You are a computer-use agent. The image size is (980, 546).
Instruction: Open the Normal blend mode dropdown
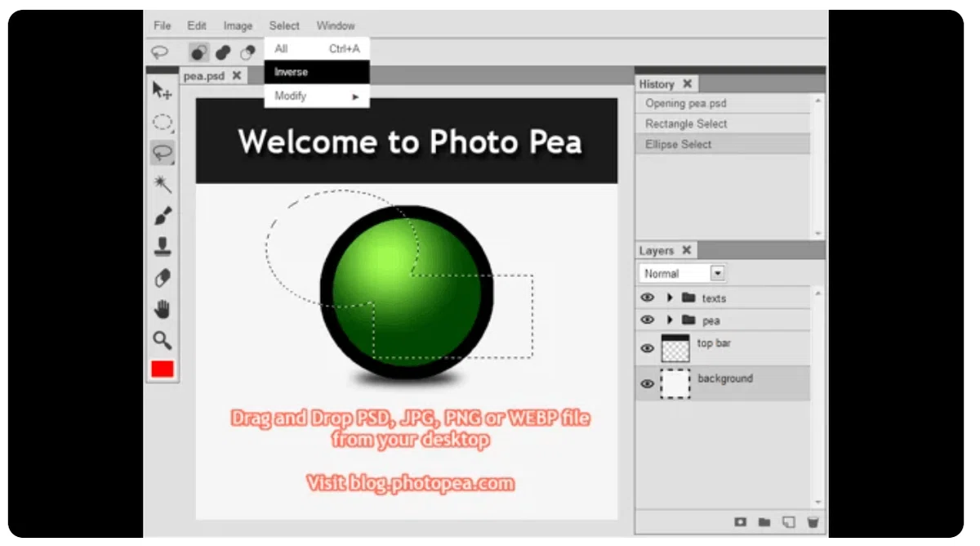682,273
